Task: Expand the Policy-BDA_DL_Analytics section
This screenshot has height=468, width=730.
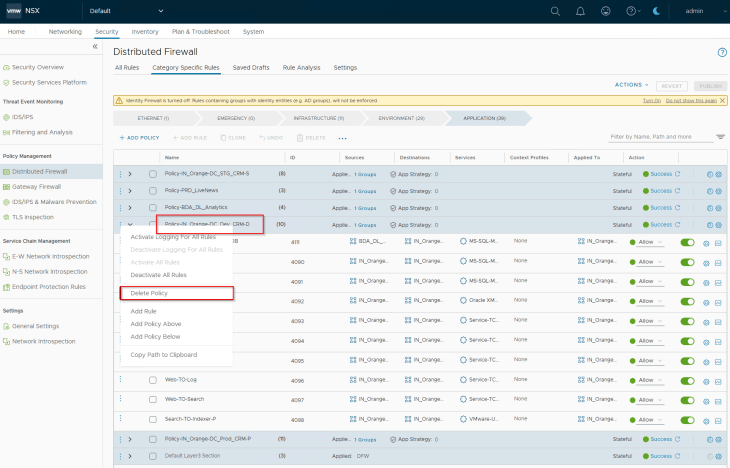Action: [x=130, y=207]
